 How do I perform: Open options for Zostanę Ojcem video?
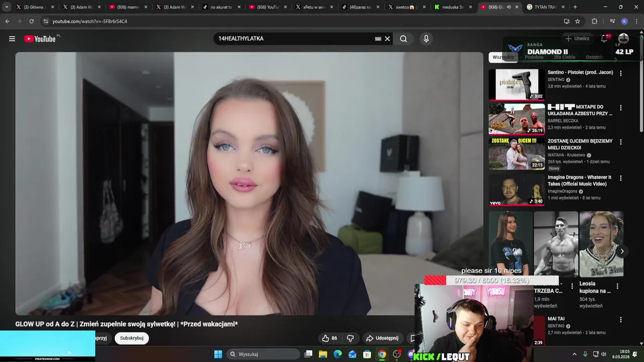click(620, 142)
